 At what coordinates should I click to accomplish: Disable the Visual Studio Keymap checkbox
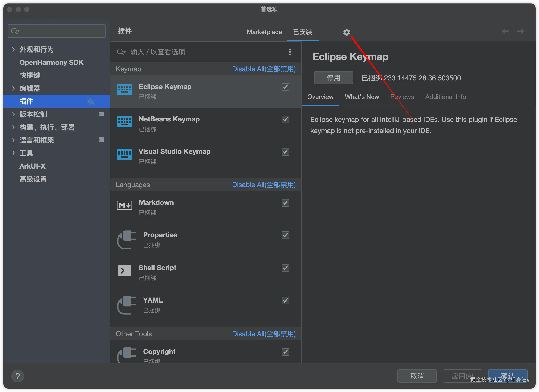pos(285,151)
